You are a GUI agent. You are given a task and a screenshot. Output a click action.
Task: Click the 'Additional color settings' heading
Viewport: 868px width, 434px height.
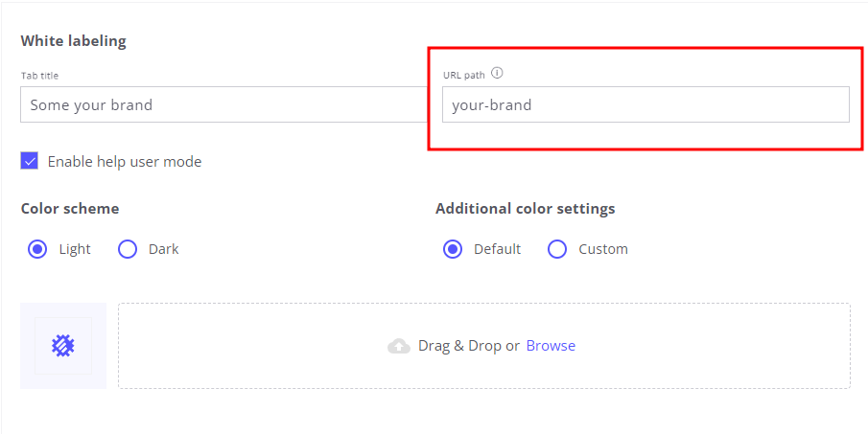pyautogui.click(x=525, y=209)
